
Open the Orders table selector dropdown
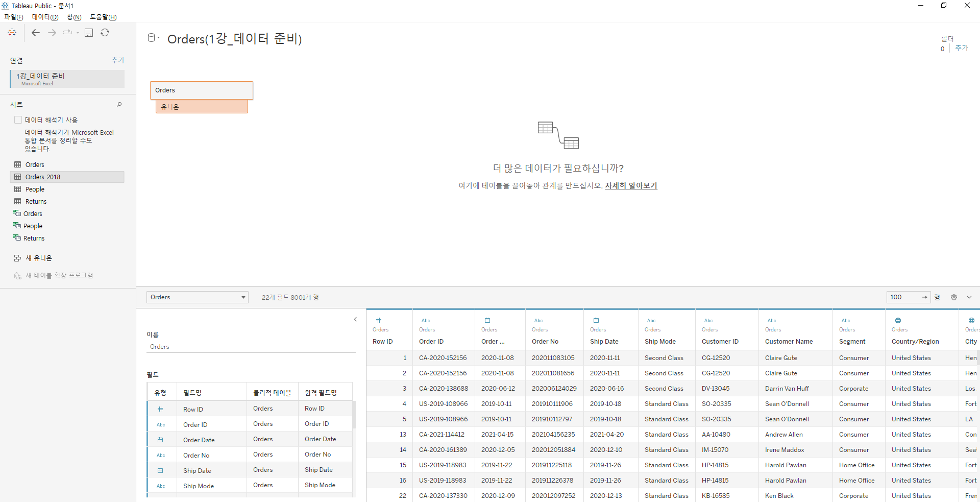[x=198, y=297]
